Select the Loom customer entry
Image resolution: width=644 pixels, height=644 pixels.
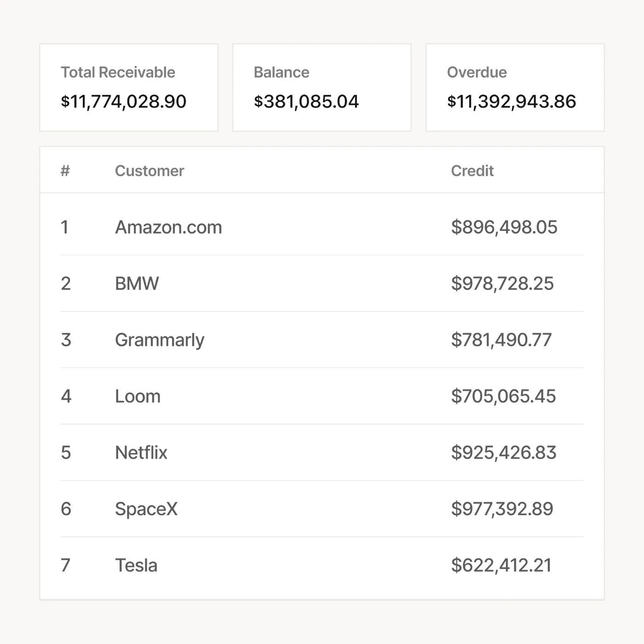tap(138, 396)
